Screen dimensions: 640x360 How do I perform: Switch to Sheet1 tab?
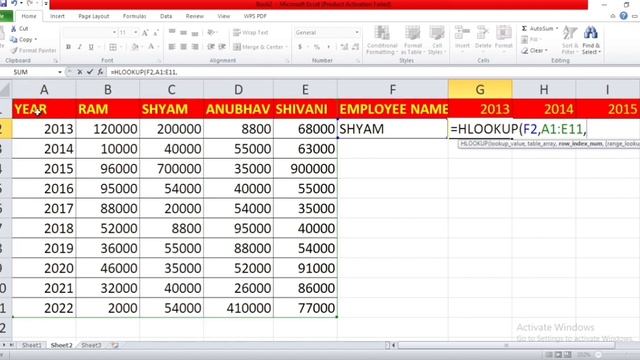[x=31, y=345]
